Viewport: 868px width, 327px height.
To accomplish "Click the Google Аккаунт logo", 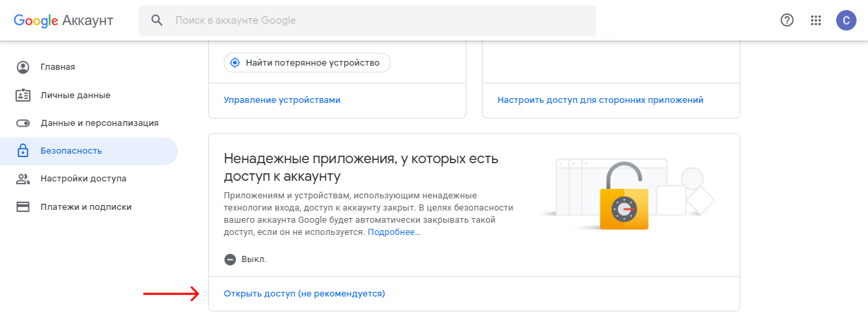I will [x=64, y=20].
